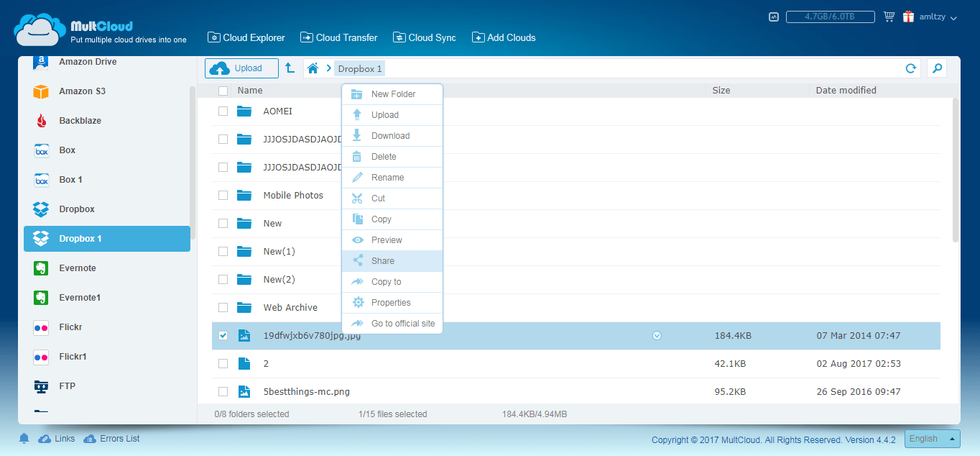Choose Rename from context menu
This screenshot has width=980, height=456.
392,178
